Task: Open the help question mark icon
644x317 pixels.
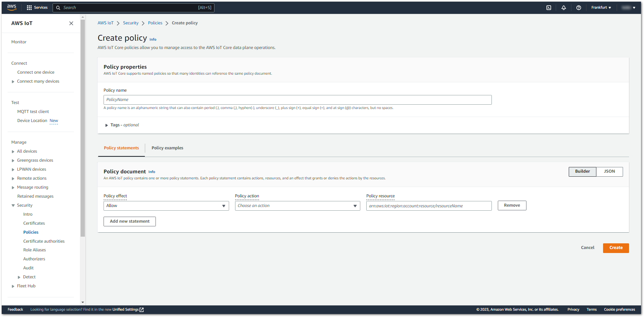Action: [x=579, y=8]
